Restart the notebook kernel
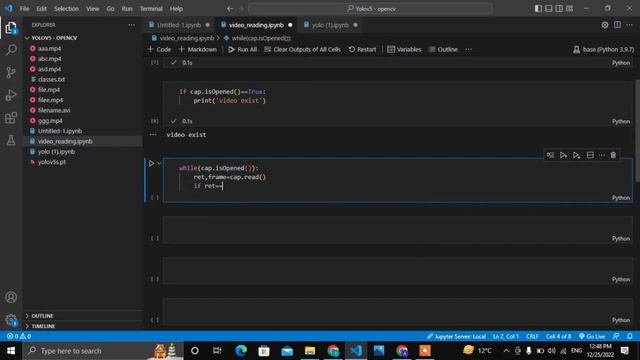The height and width of the screenshot is (360, 640). (x=362, y=49)
